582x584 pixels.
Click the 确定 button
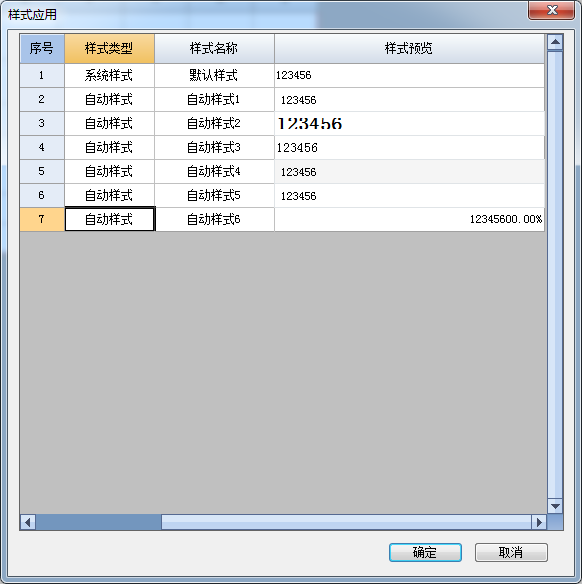pos(425,552)
